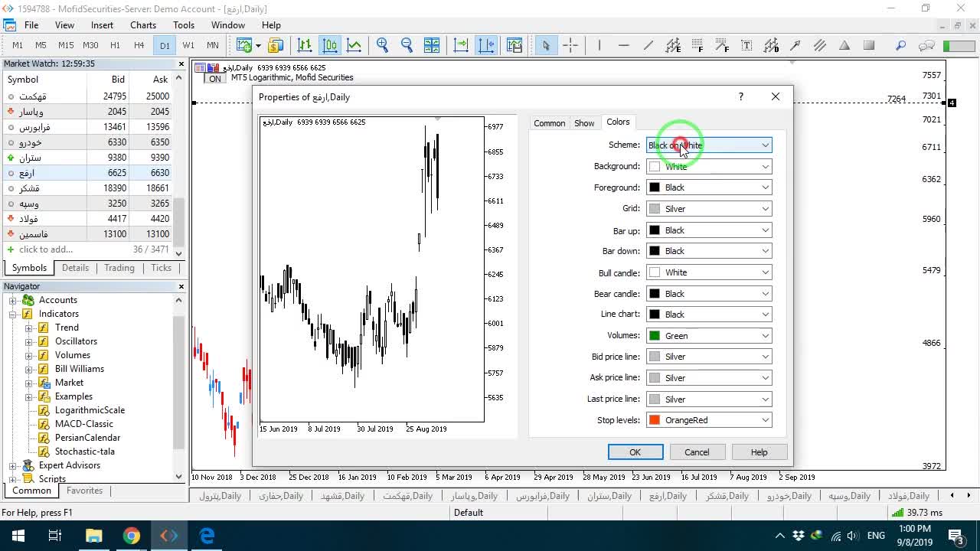Screen dimensions: 980x551
Task: Click the text label tool icon
Action: [x=746, y=45]
